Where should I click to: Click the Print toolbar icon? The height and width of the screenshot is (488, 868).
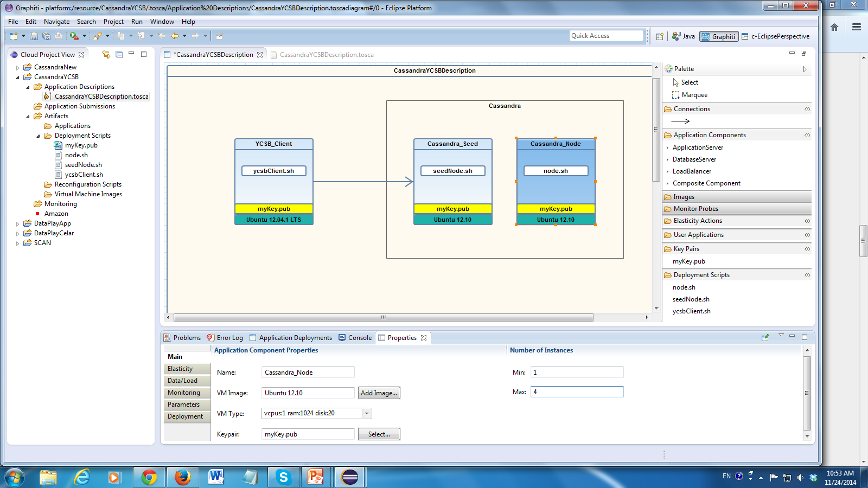(x=59, y=36)
